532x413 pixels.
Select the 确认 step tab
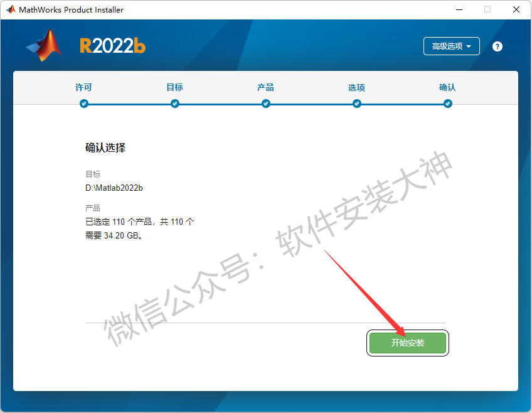tap(447, 87)
